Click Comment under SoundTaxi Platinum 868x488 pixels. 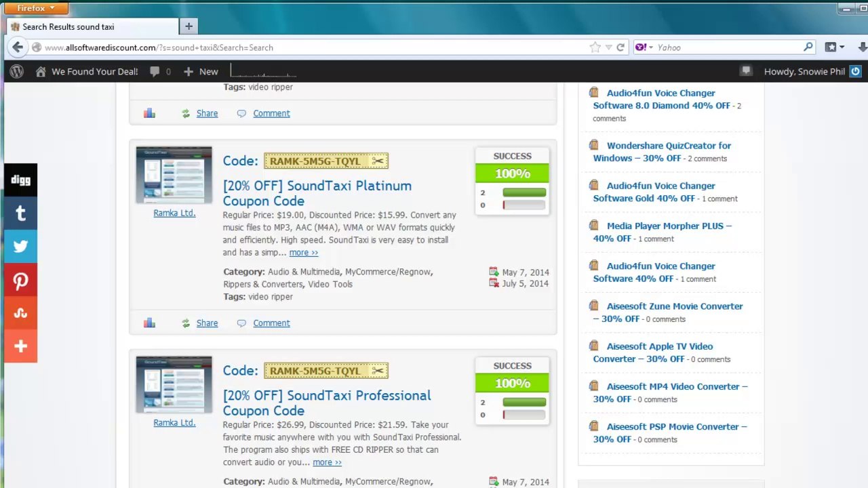271,323
